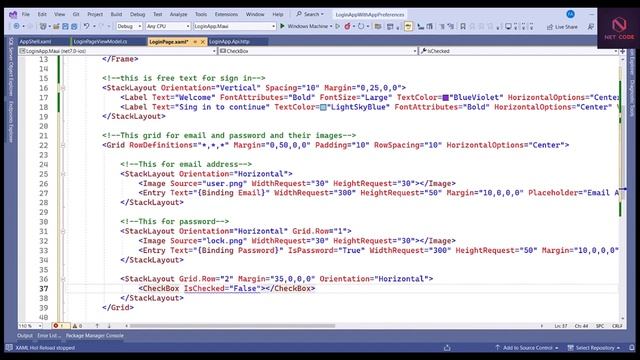Click Add to Source Control

pyautogui.click(x=527, y=348)
